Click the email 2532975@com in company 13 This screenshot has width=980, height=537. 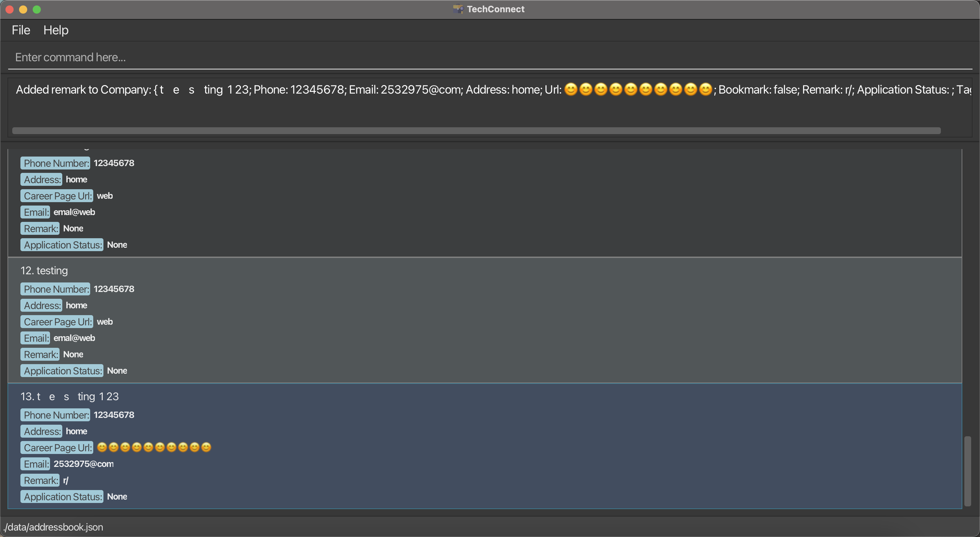[83, 464]
